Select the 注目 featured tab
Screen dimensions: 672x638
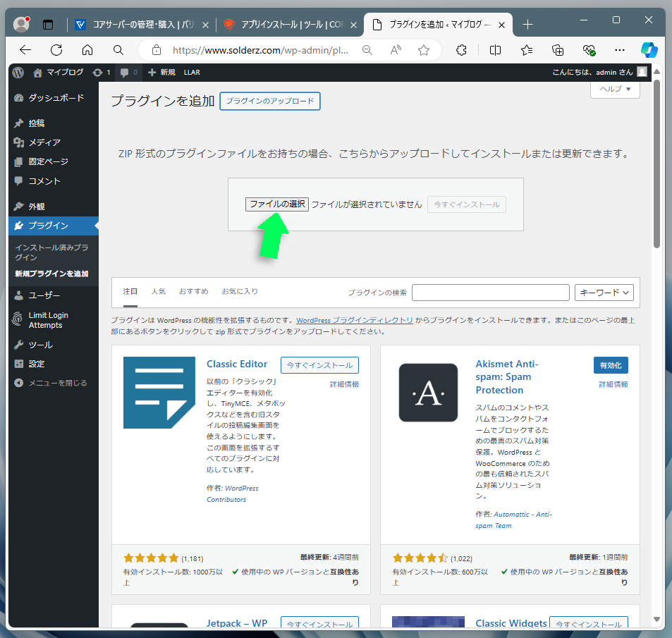[x=130, y=291]
